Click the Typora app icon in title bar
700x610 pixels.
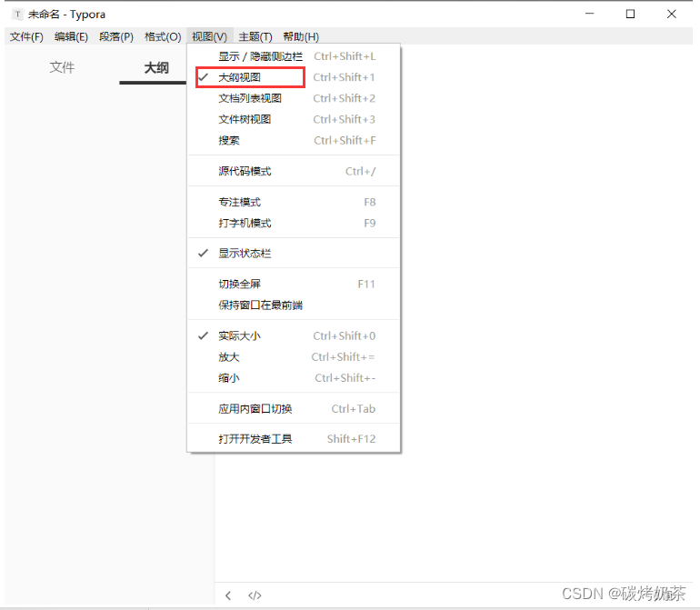point(17,15)
